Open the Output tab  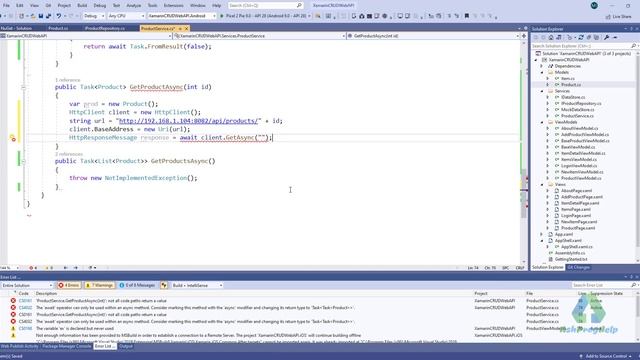pos(126,346)
